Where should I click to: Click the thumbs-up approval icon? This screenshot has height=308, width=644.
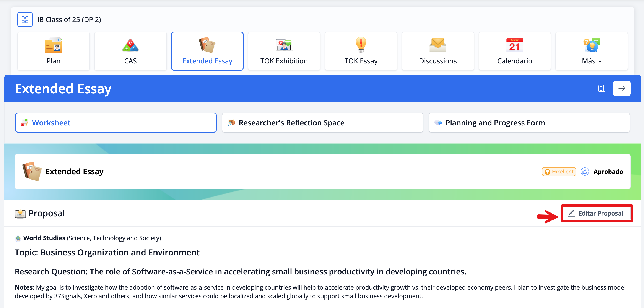(585, 172)
